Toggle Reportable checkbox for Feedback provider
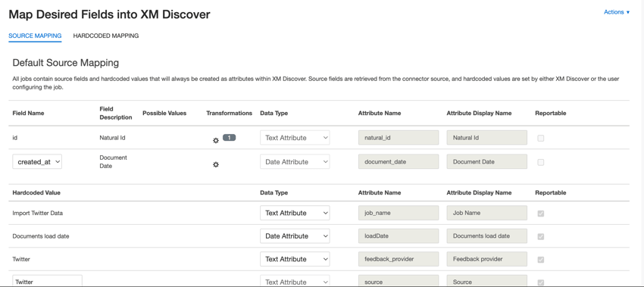Viewport: 644px width, 287px height. (x=540, y=260)
